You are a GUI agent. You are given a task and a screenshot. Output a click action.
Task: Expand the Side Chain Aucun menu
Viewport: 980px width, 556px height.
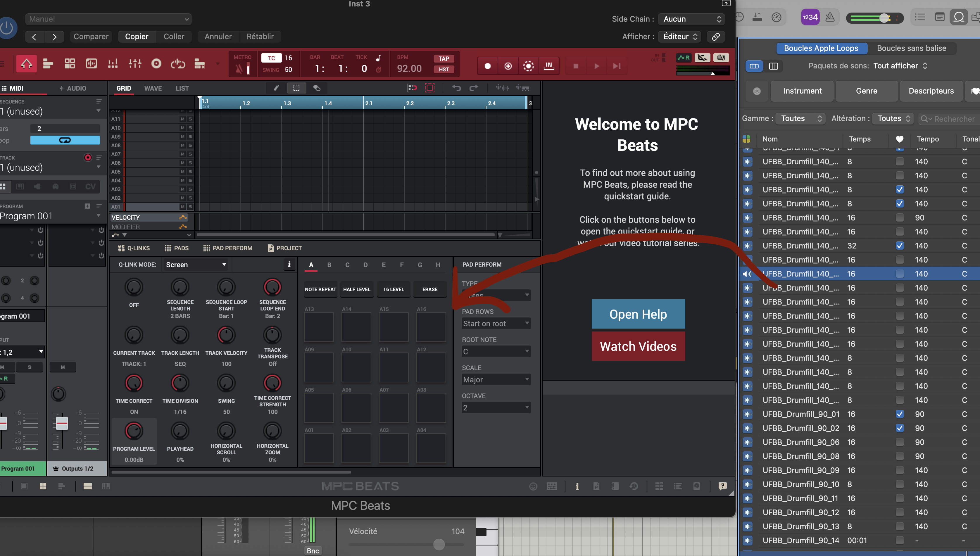(x=692, y=19)
